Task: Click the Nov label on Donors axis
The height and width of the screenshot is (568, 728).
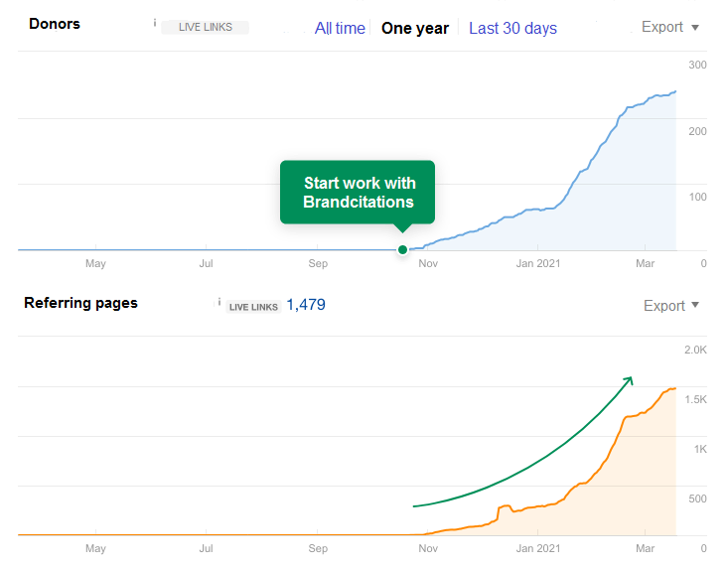Action: [428, 264]
